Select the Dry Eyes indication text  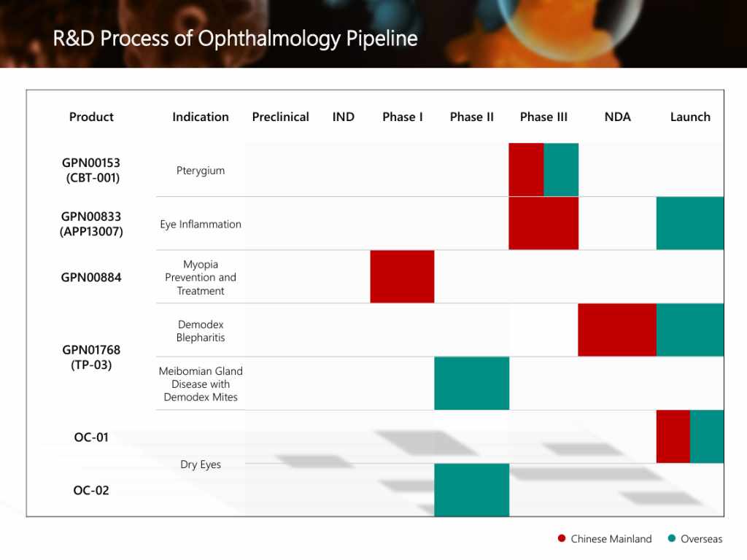pos(201,464)
